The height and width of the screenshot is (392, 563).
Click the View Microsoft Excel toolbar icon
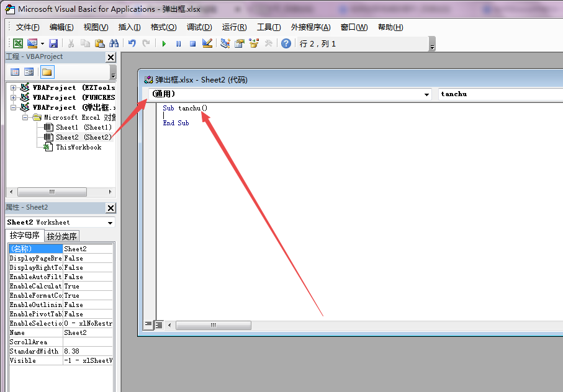point(18,44)
